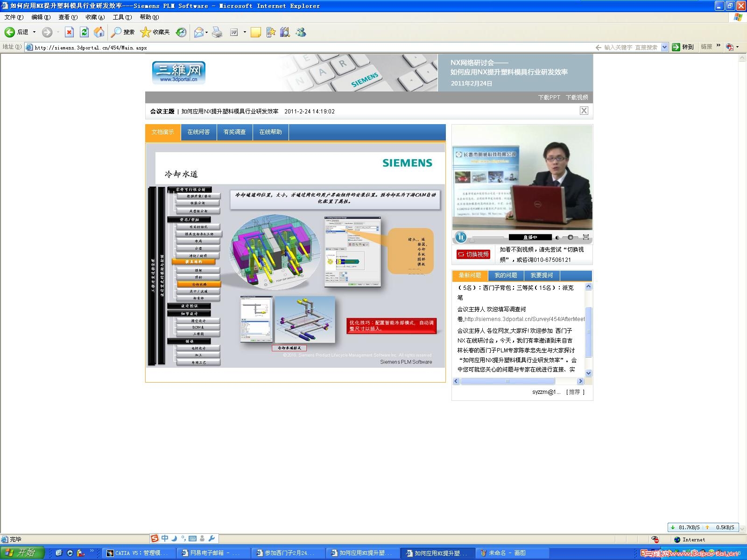Enter fullscreen video mode

[x=586, y=237]
